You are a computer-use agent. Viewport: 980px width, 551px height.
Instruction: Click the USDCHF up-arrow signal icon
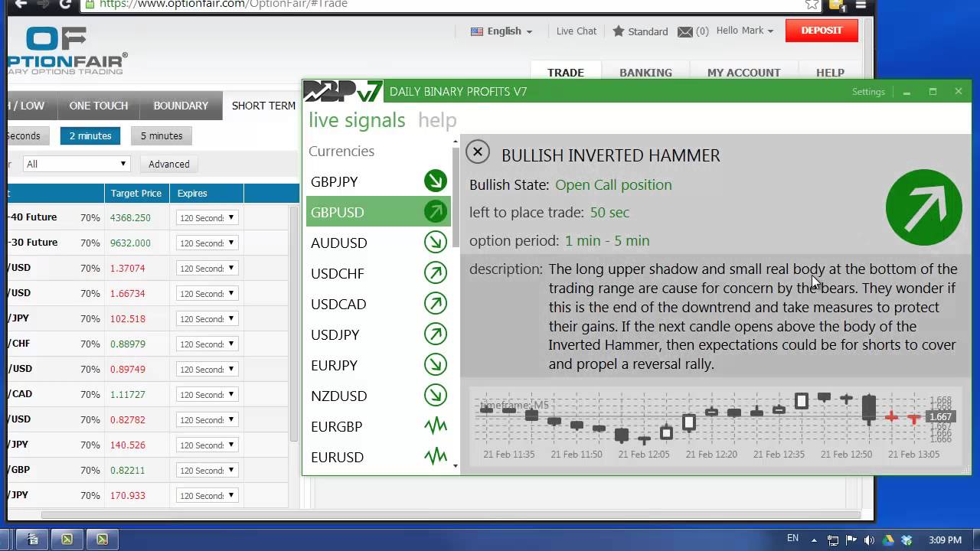tap(436, 273)
